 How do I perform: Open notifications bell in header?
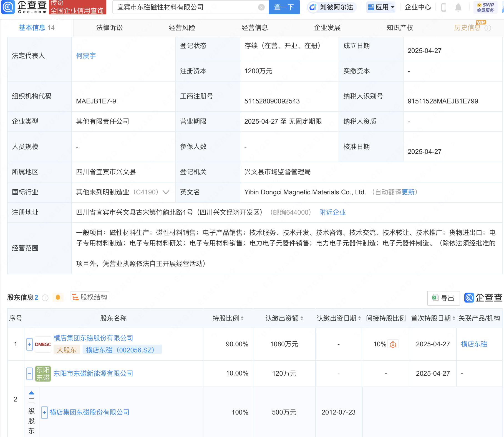tap(458, 7)
